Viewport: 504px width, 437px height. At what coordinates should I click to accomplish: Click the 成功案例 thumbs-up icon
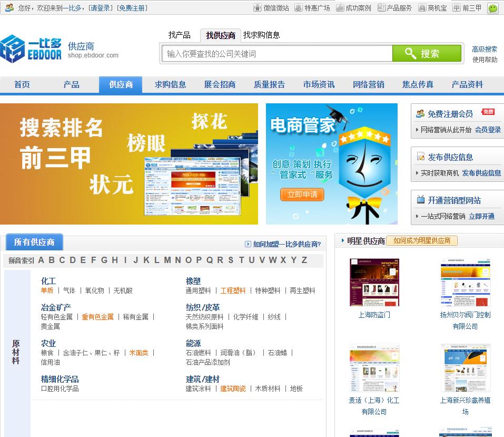[x=340, y=8]
